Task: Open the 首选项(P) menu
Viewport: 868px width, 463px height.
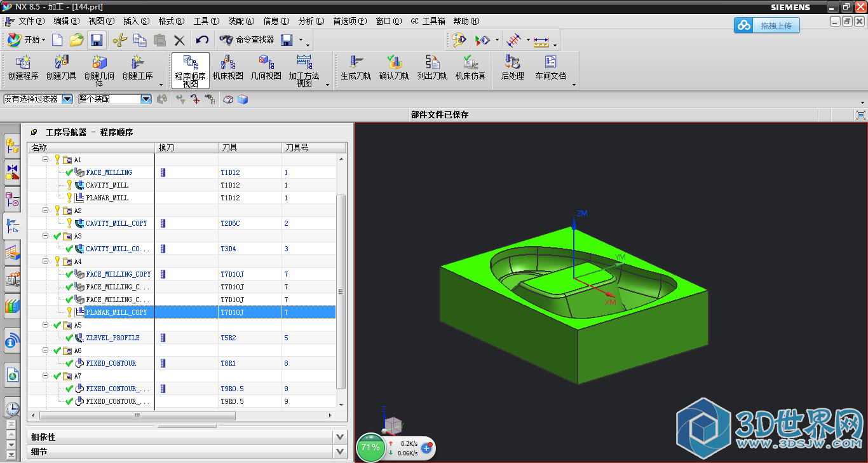Action: [350, 21]
